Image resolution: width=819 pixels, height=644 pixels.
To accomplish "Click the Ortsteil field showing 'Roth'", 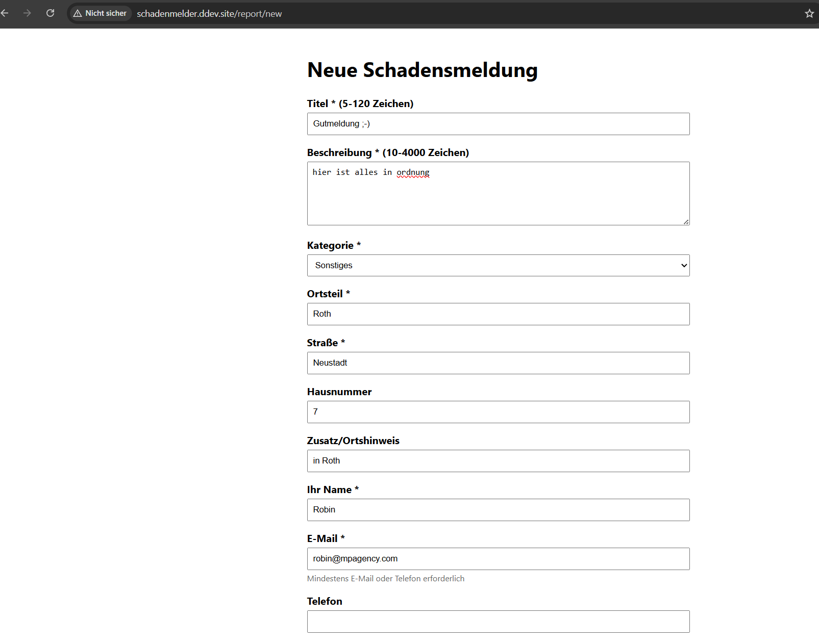I will point(498,314).
